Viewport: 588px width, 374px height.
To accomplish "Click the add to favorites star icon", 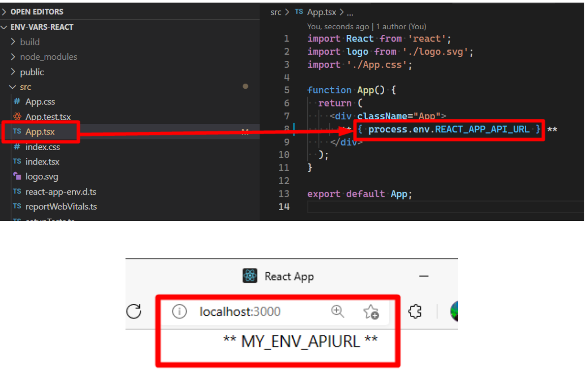I will 371,312.
